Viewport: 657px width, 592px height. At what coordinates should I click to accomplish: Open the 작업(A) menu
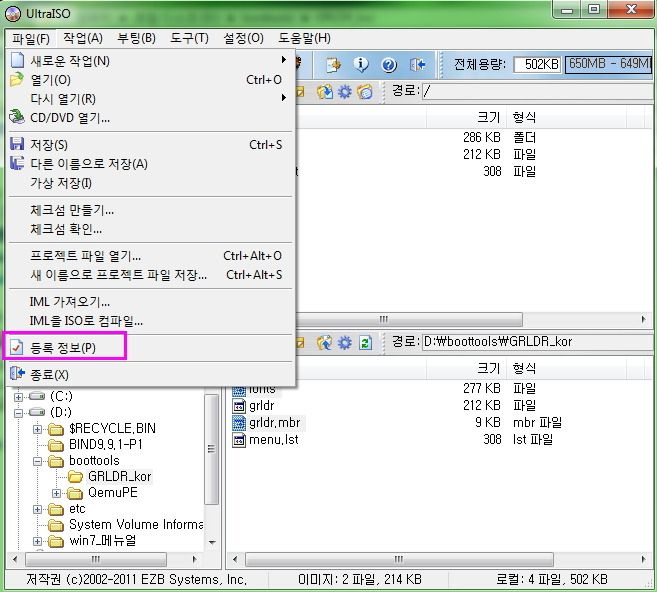tap(83, 39)
